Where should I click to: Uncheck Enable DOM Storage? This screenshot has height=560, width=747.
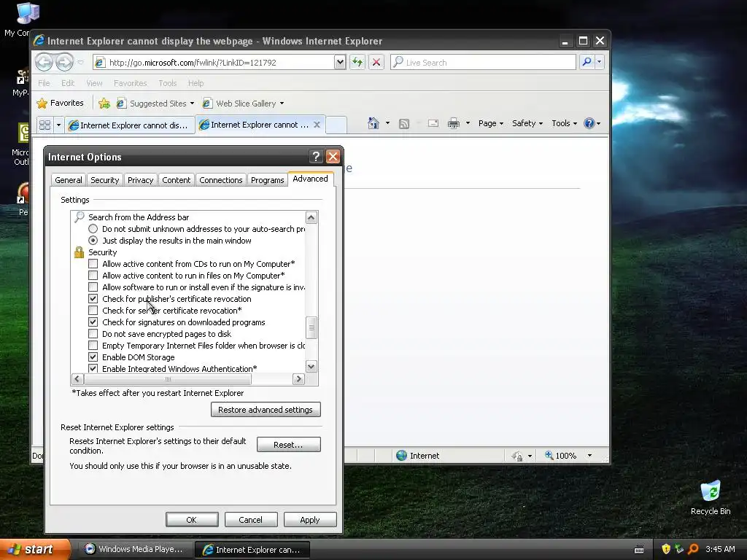[93, 357]
